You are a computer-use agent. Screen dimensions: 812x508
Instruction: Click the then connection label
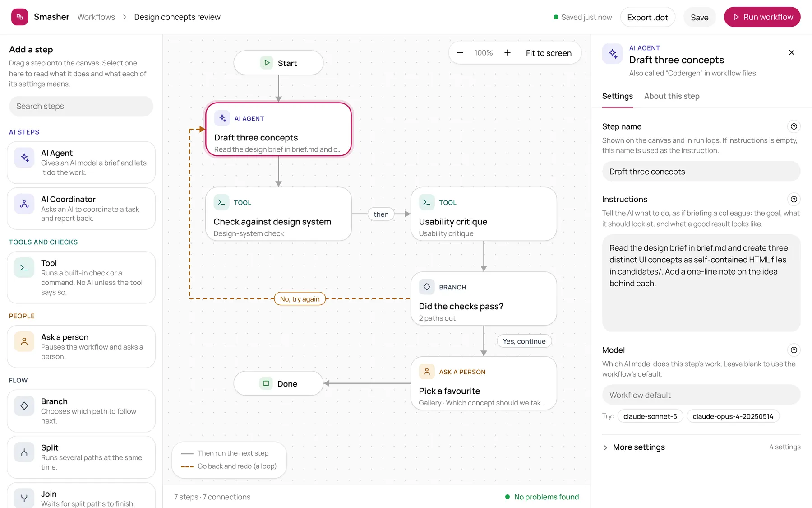(x=381, y=214)
